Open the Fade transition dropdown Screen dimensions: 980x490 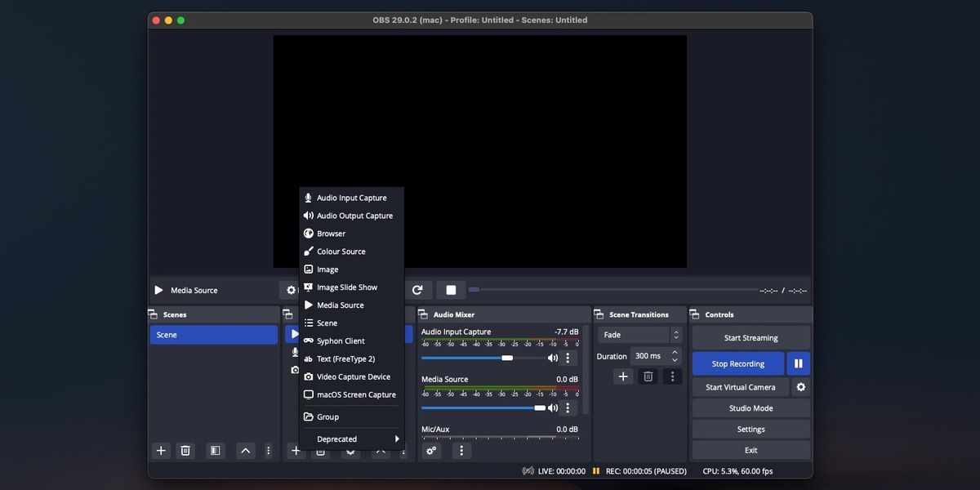pos(640,335)
